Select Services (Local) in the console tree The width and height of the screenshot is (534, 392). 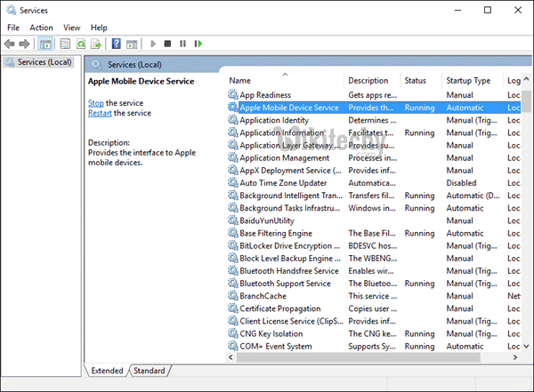pos(44,62)
